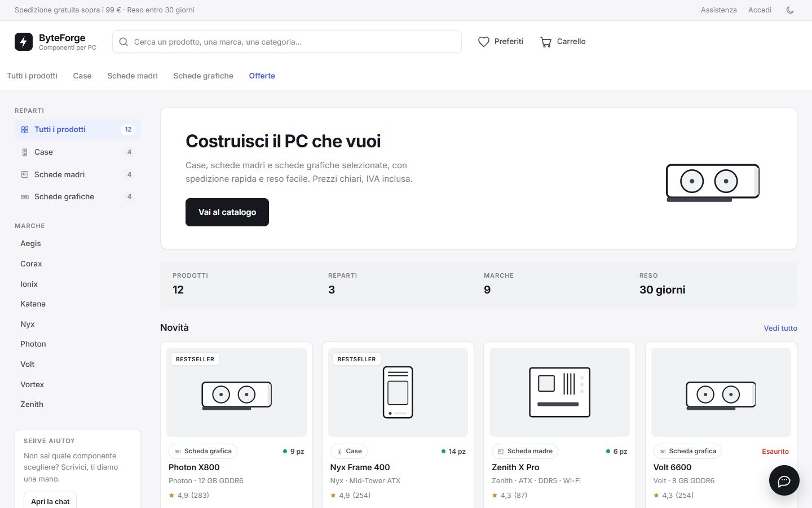Open the Assistenza link
This screenshot has width=812, height=508.
tap(719, 10)
